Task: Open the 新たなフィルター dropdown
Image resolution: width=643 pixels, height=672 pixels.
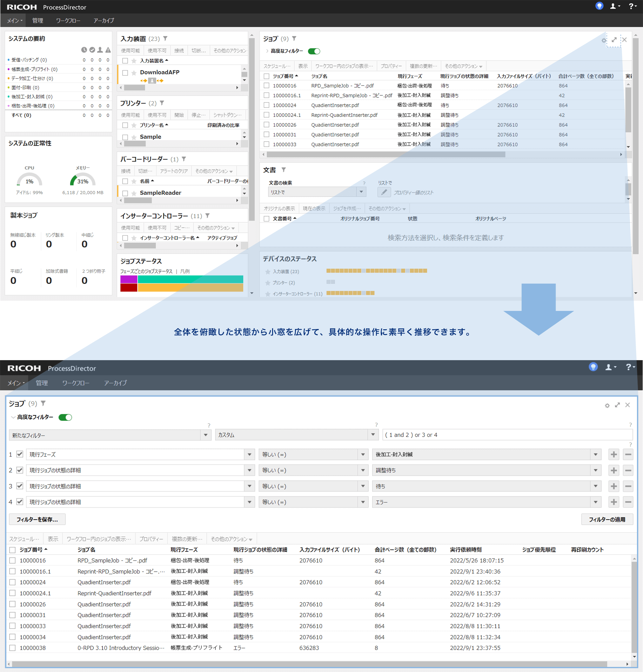Action: [x=206, y=435]
